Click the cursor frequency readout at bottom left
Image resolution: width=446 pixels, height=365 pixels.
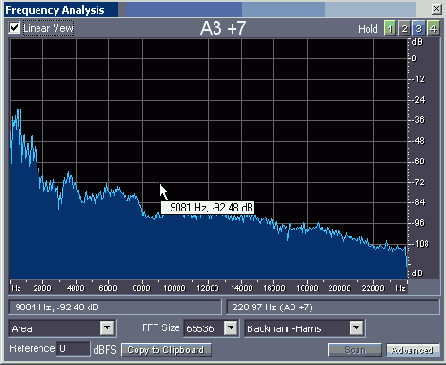(x=115, y=307)
